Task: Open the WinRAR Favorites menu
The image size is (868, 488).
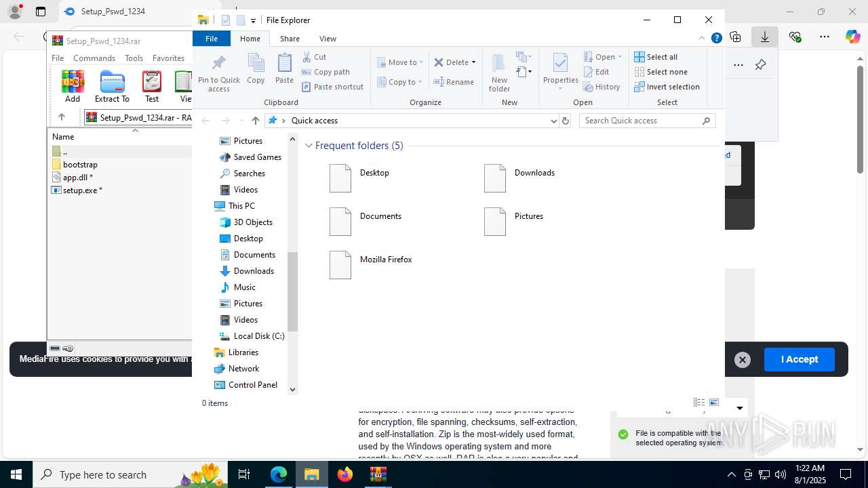Action: click(x=168, y=58)
